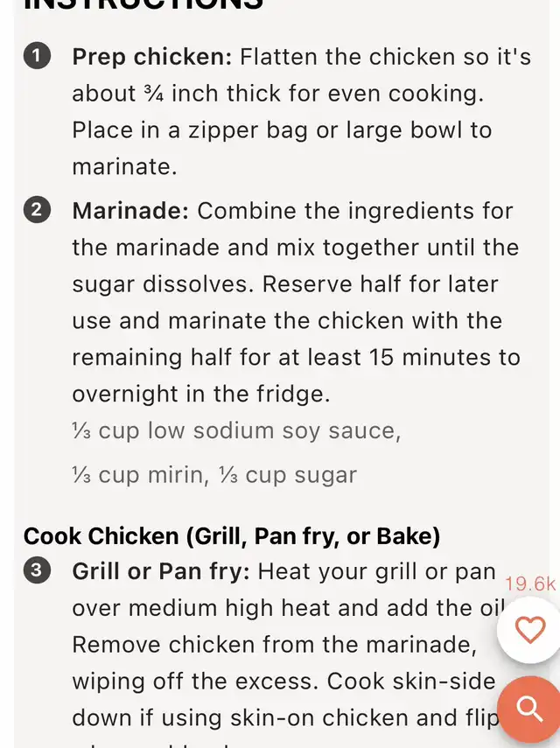
Task: Click the 19.6k favorites count
Action: (530, 584)
